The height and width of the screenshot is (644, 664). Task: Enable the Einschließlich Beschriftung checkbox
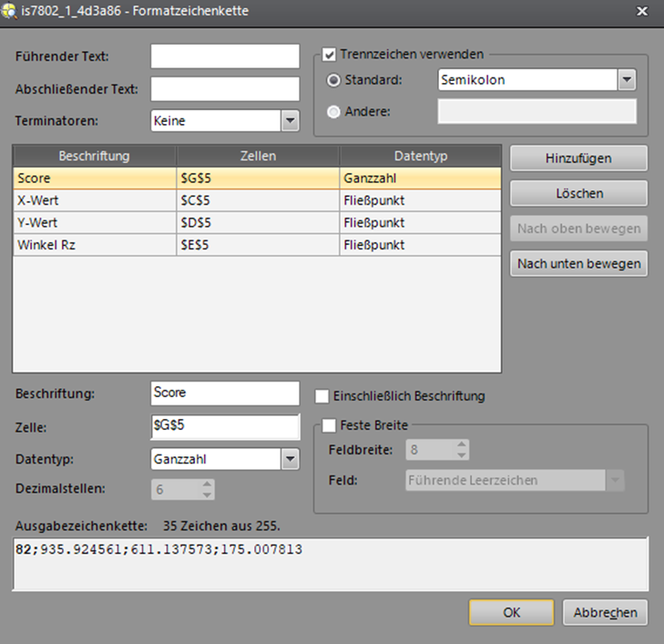tap(322, 396)
